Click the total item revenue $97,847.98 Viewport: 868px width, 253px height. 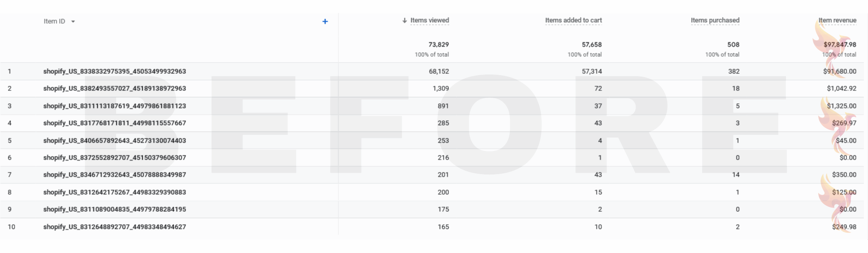point(840,45)
